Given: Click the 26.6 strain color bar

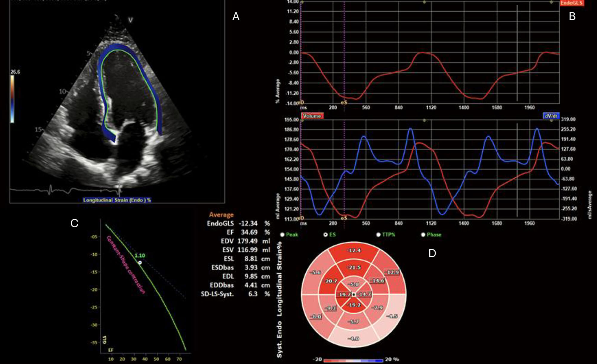Looking at the screenshot, I should pyautogui.click(x=12, y=98).
